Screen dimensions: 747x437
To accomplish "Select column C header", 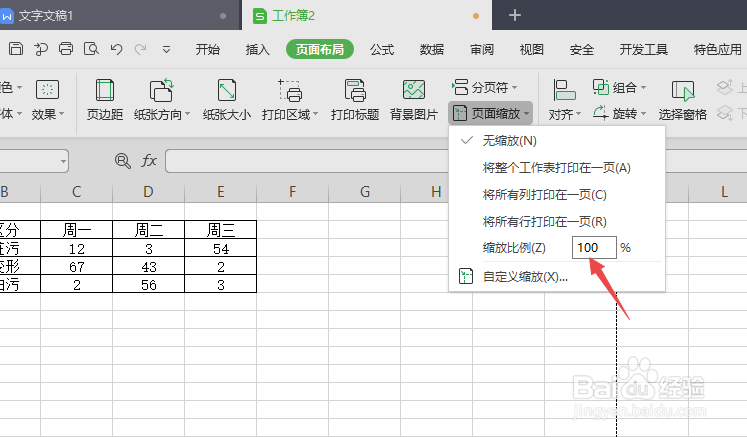I will tap(76, 192).
